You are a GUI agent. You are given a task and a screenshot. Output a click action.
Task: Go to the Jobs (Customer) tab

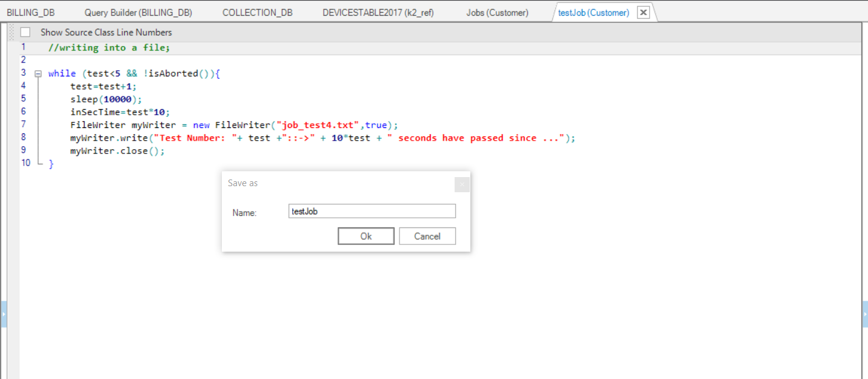497,13
